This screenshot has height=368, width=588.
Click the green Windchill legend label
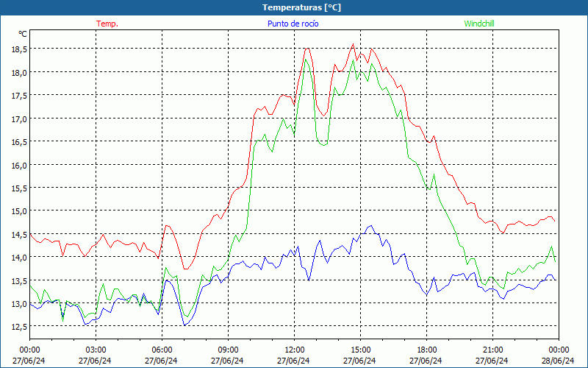(x=479, y=24)
